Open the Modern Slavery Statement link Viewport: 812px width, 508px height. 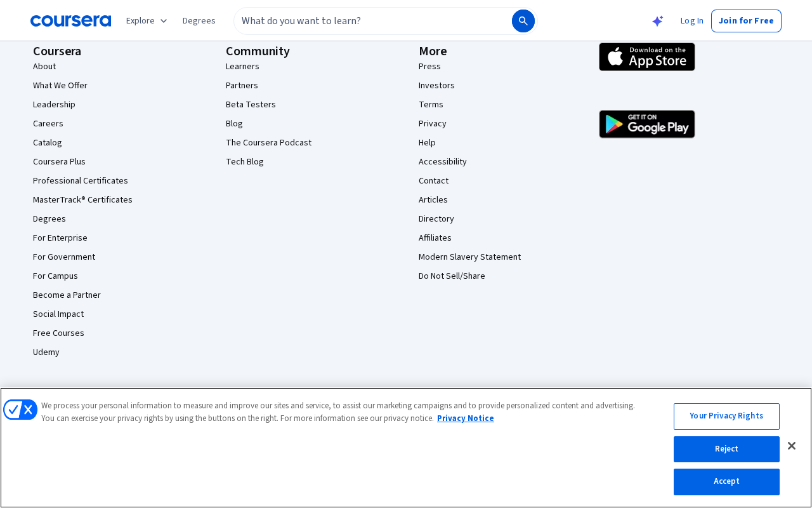pyautogui.click(x=469, y=257)
